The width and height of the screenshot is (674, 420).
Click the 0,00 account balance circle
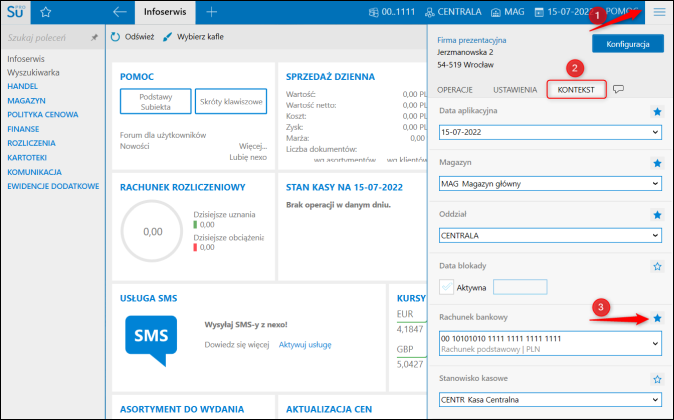[152, 231]
